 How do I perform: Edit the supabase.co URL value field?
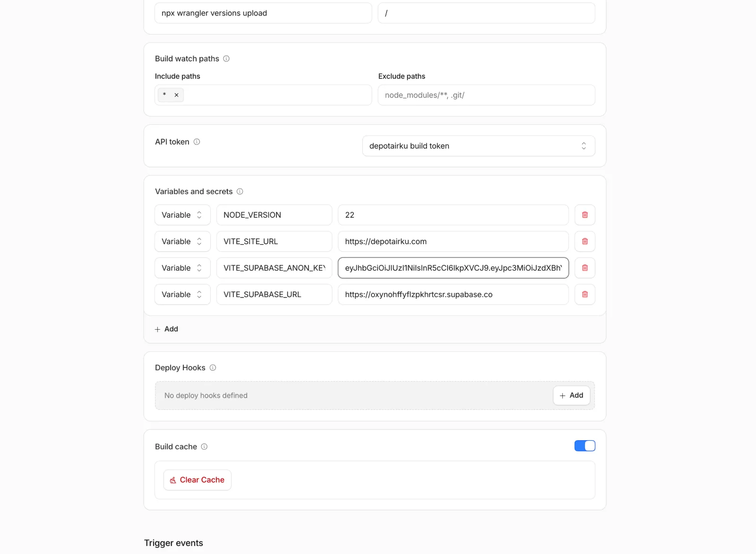click(453, 294)
